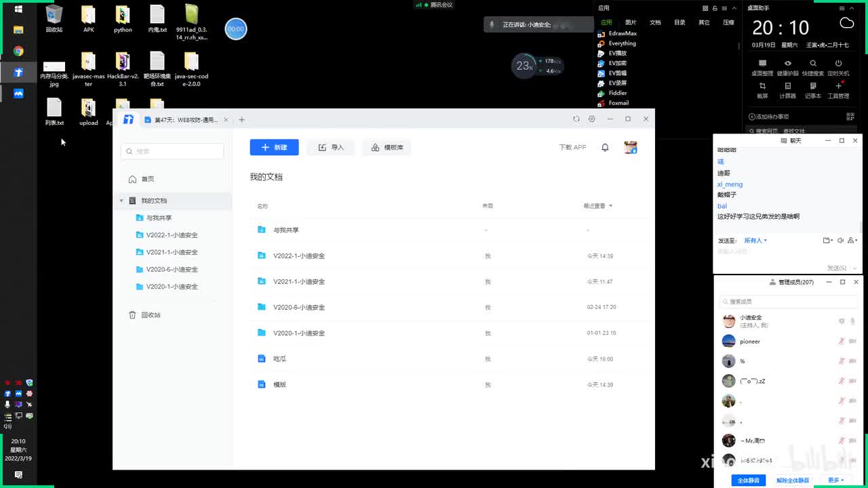Image resolution: width=868 pixels, height=488 pixels.
Task: Open the 最近查看 sort dropdown
Action: pos(597,205)
